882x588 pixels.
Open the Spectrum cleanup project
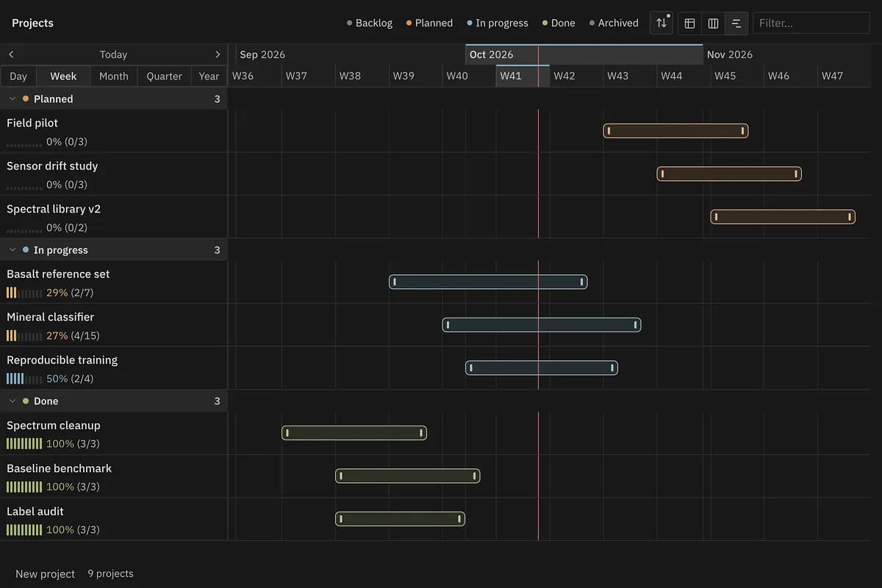54,426
